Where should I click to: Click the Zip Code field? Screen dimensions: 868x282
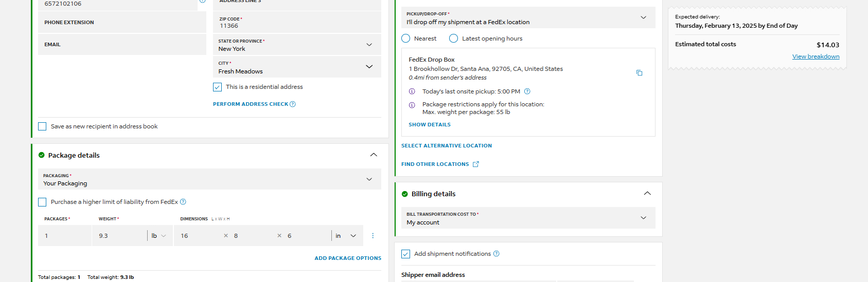[297, 23]
